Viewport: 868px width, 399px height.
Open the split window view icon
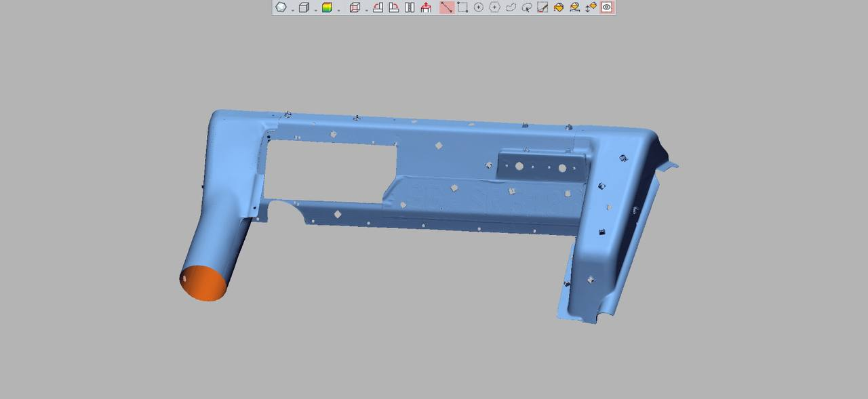(410, 7)
